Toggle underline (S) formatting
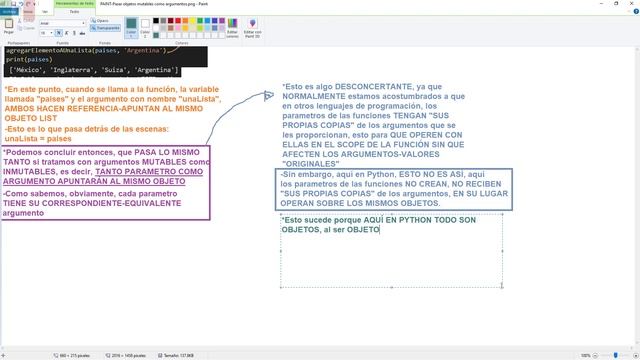The height and width of the screenshot is (360, 640). [x=74, y=33]
